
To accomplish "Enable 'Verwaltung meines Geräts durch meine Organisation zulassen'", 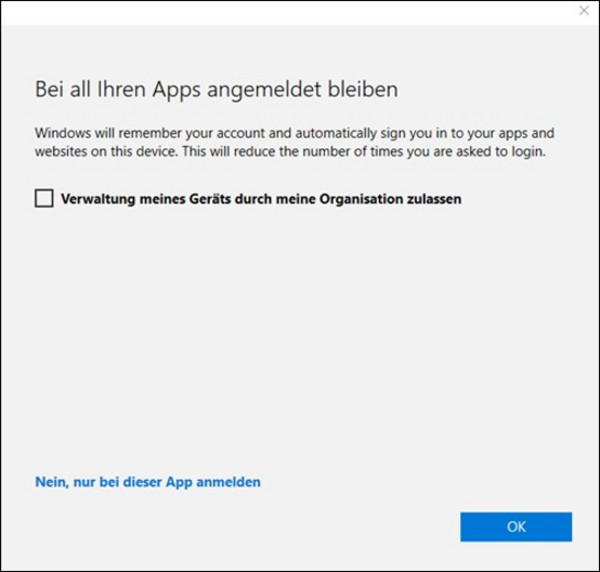I will tap(44, 198).
